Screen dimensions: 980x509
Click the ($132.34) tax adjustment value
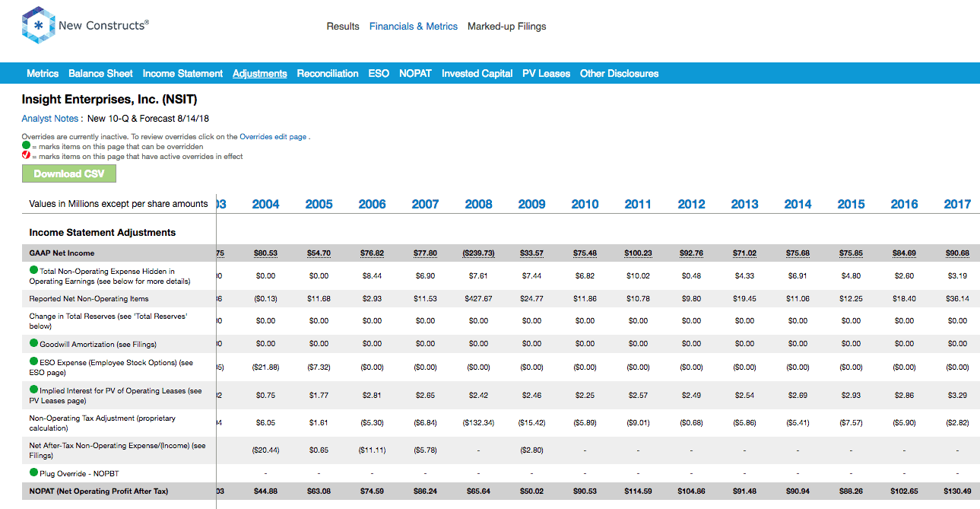coord(478,422)
